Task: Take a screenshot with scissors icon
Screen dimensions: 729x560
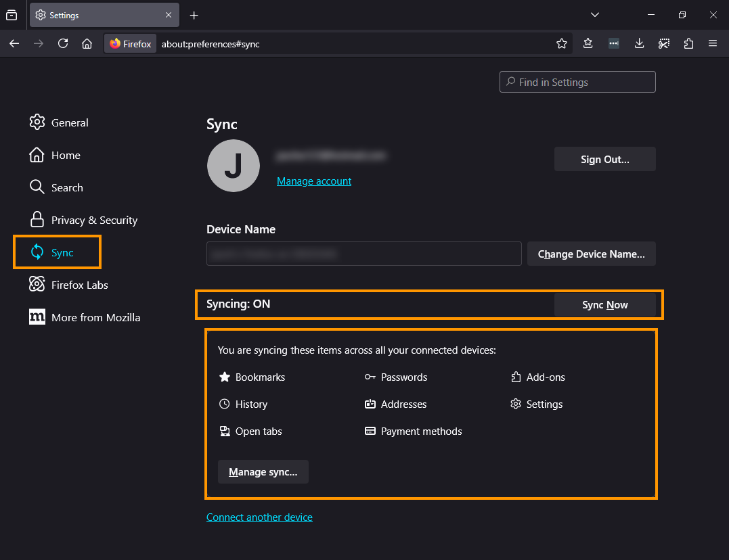Action: pyautogui.click(x=664, y=44)
